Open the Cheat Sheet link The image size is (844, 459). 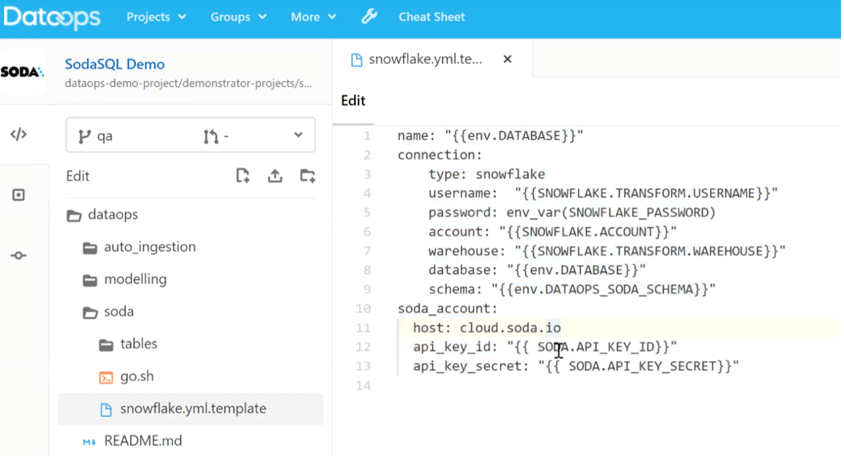(432, 17)
